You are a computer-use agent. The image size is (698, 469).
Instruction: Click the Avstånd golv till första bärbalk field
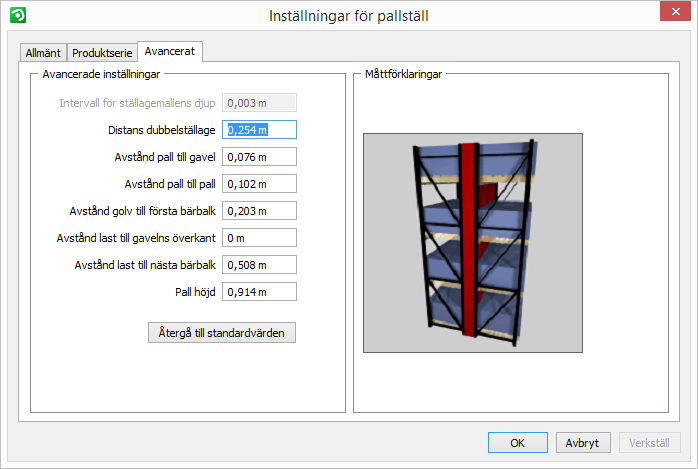[x=260, y=211]
